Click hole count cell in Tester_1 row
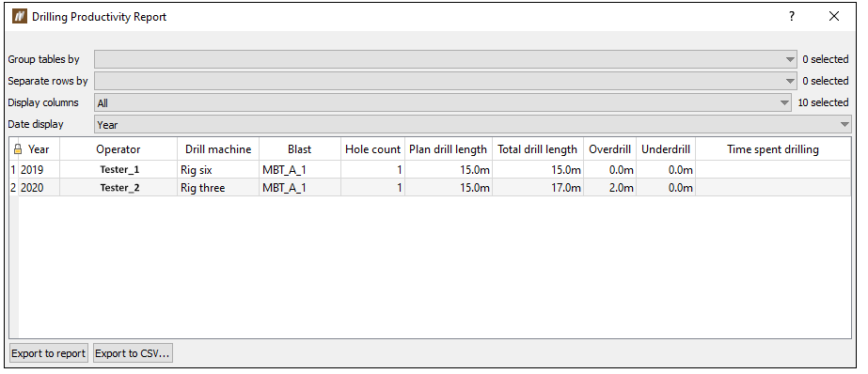This screenshot has width=868, height=374. point(372,170)
